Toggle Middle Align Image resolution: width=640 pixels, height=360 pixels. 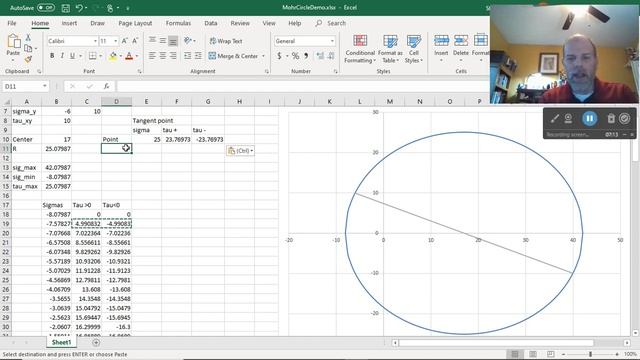[x=162, y=41]
